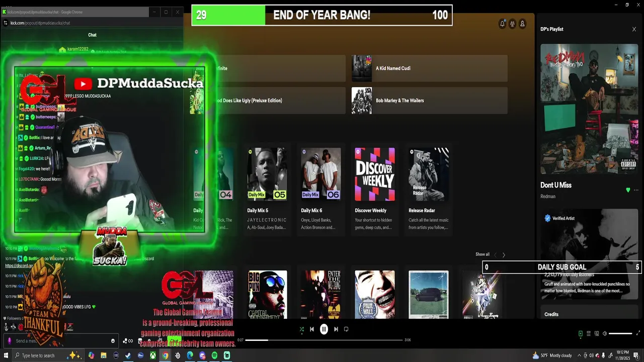Click the Show all link
This screenshot has width=644, height=362.
click(482, 254)
